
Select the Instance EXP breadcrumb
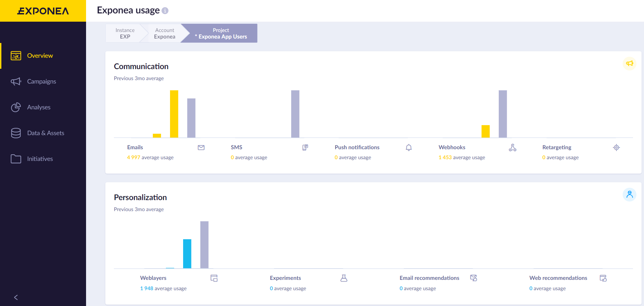click(x=125, y=33)
